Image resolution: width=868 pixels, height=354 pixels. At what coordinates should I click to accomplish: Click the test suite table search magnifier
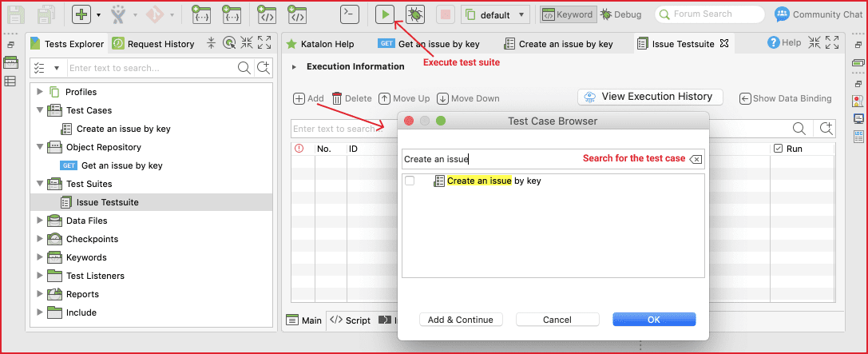pos(799,129)
